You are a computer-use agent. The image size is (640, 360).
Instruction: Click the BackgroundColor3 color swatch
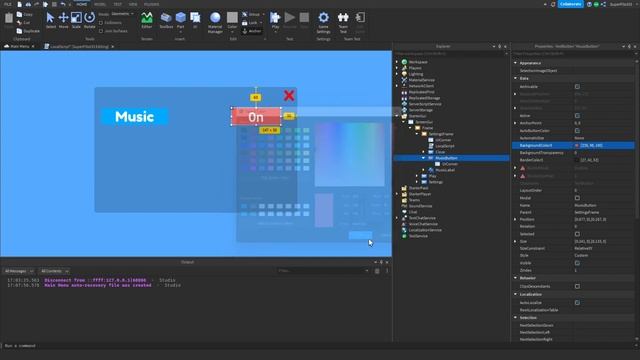click(577, 145)
